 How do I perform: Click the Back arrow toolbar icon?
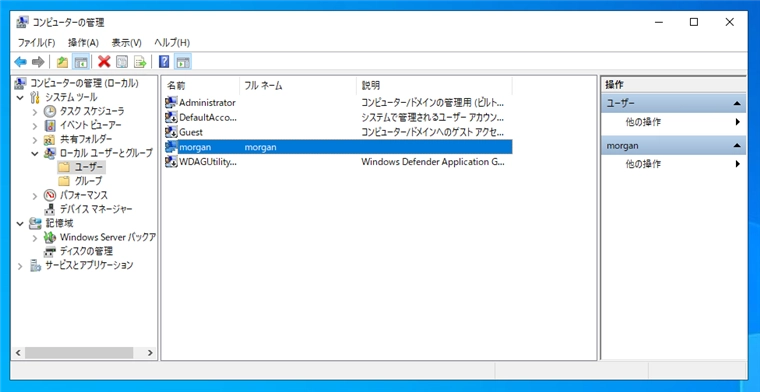click(x=20, y=62)
